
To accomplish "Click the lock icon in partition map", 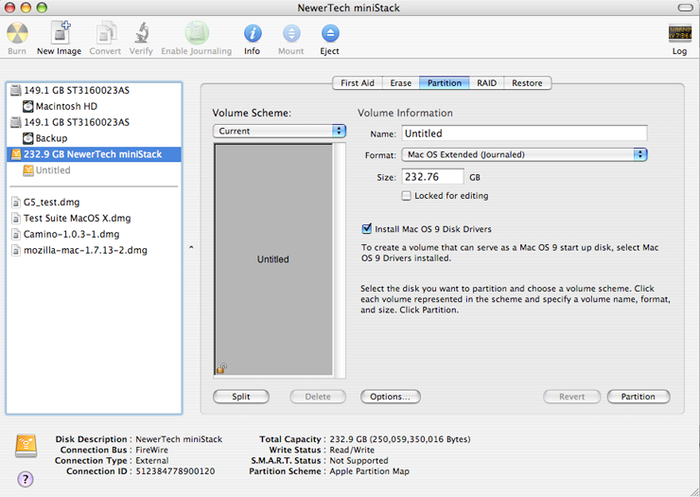I will click(221, 368).
